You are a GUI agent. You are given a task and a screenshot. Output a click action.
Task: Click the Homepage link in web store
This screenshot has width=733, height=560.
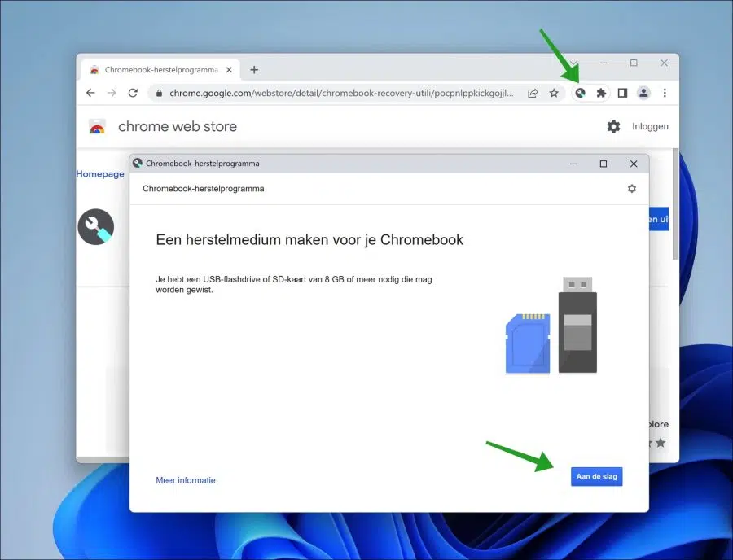click(100, 173)
